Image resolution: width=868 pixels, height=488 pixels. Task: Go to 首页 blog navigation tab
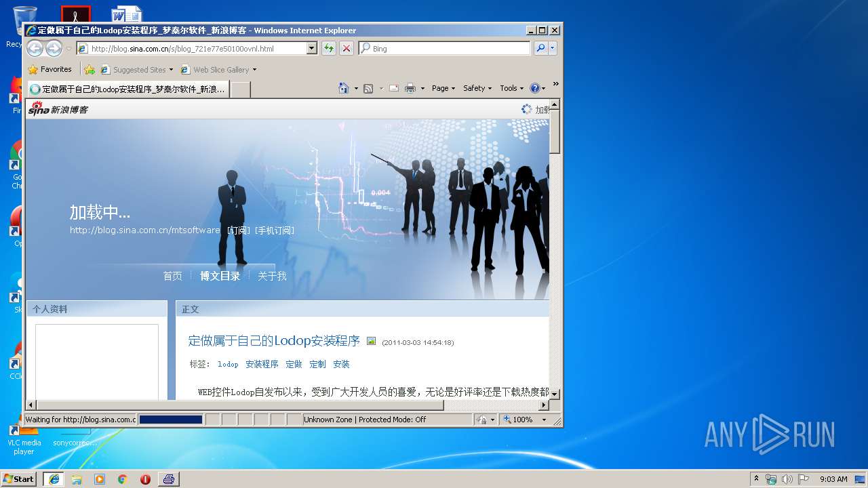click(172, 276)
